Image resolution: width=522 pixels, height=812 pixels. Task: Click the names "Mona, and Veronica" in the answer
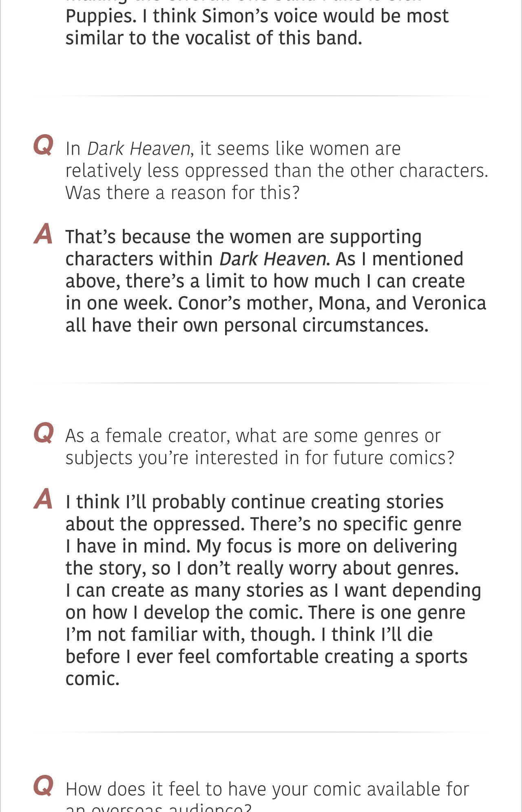[402, 303]
